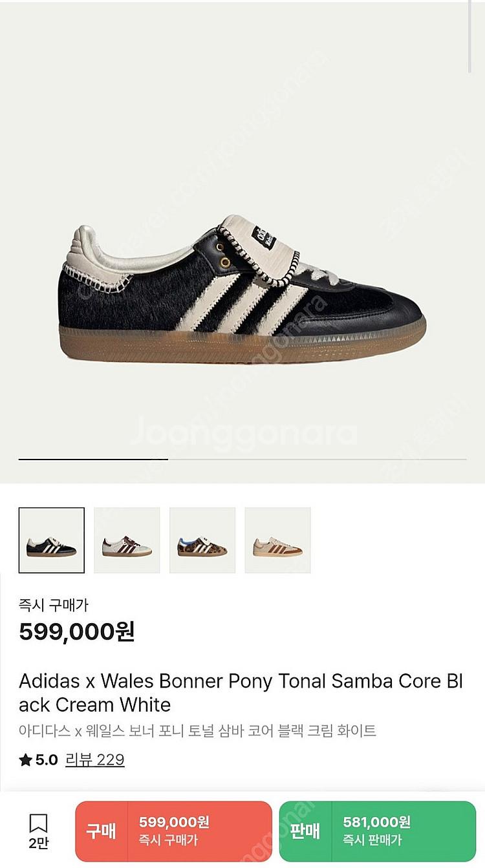Click the large bold 599,000원 price
Viewport: 485px width, 868px height.
(77, 631)
